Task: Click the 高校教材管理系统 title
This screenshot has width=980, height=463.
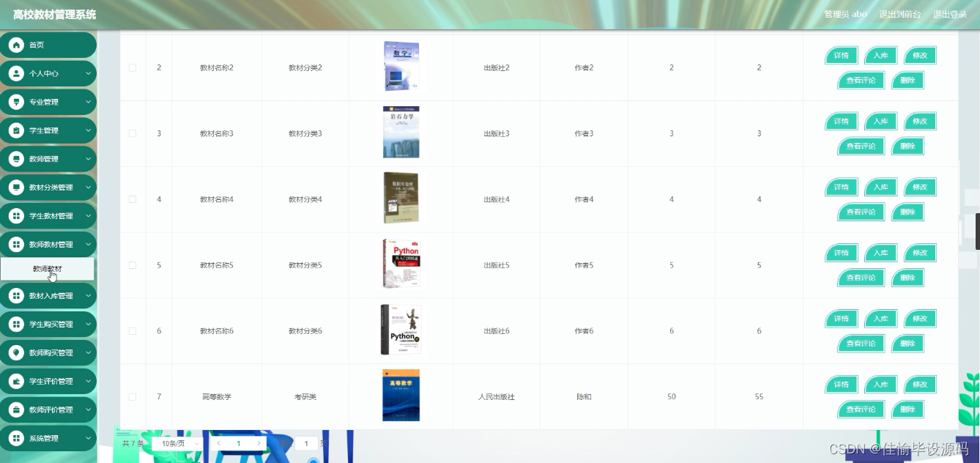Action: pyautogui.click(x=54, y=15)
